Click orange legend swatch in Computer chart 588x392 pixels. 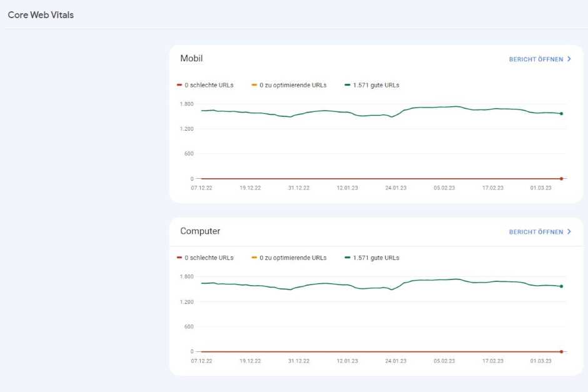(254, 258)
